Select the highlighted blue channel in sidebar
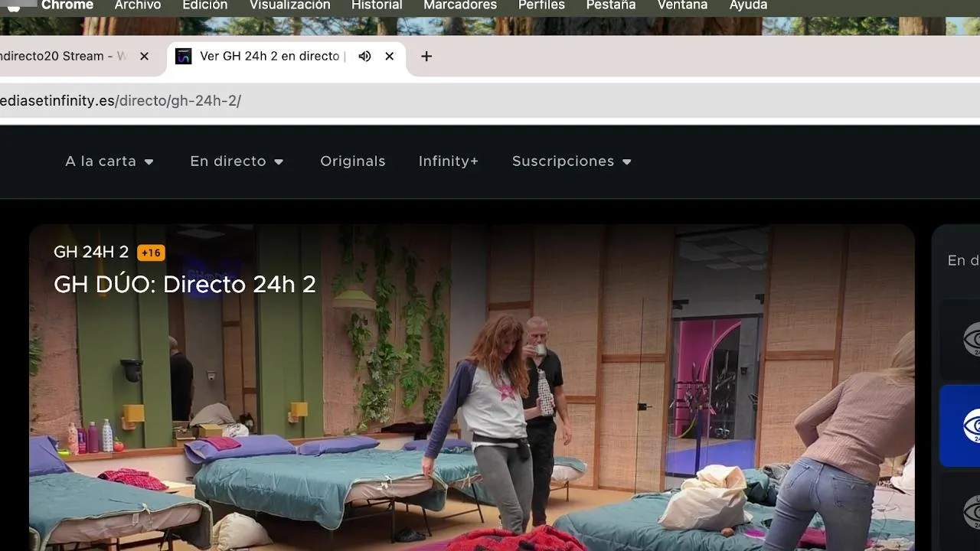The width and height of the screenshot is (980, 551). 960,425
